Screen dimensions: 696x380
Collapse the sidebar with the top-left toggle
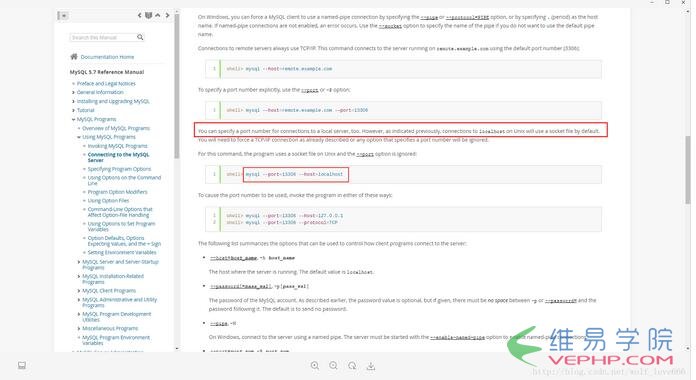[63, 16]
